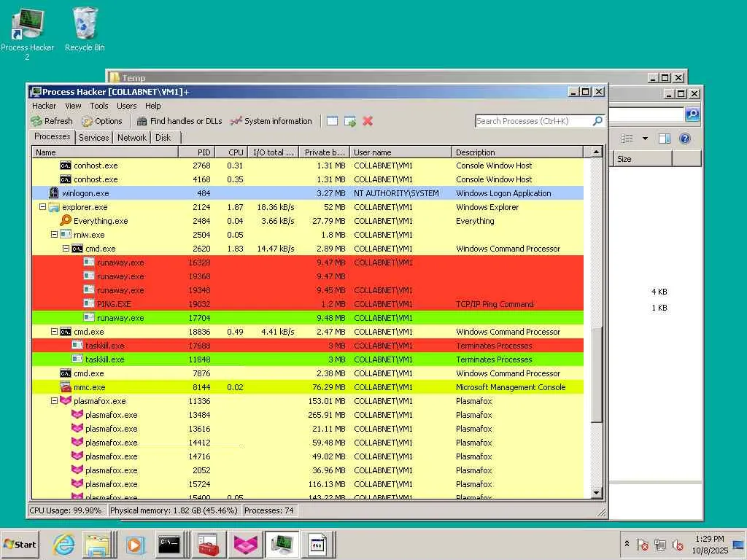This screenshot has width=747, height=560.
Task: Open the red toolbox taskbar icon
Action: [208, 544]
